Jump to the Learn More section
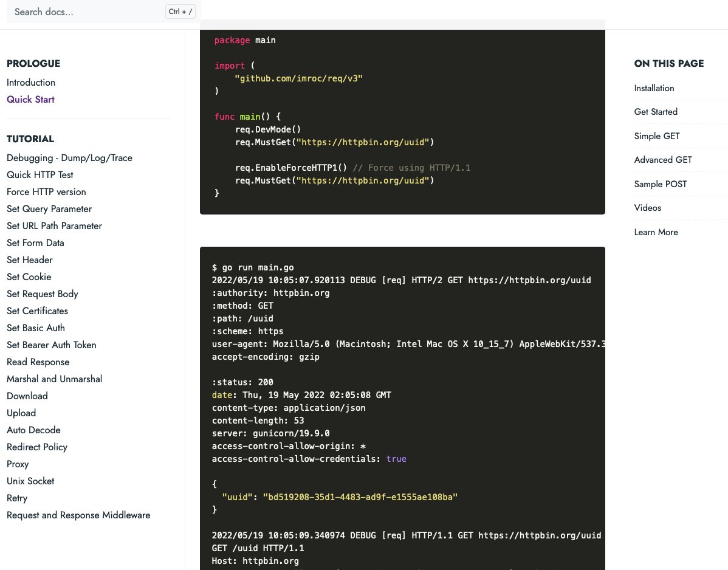This screenshot has height=570, width=728. (656, 232)
